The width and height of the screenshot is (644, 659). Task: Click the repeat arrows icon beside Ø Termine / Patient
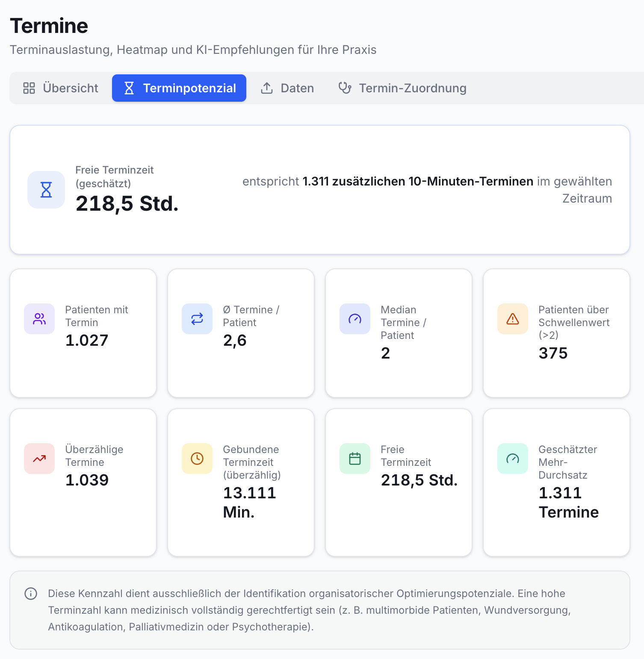[197, 319]
